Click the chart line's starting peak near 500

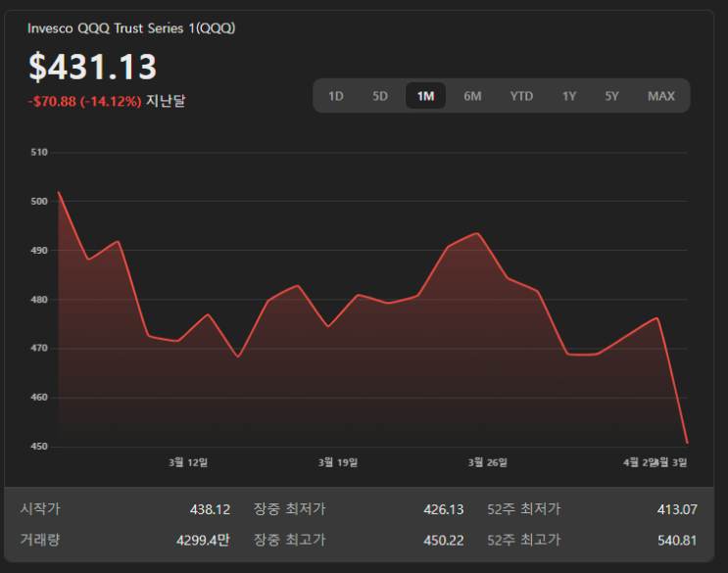pos(59,192)
